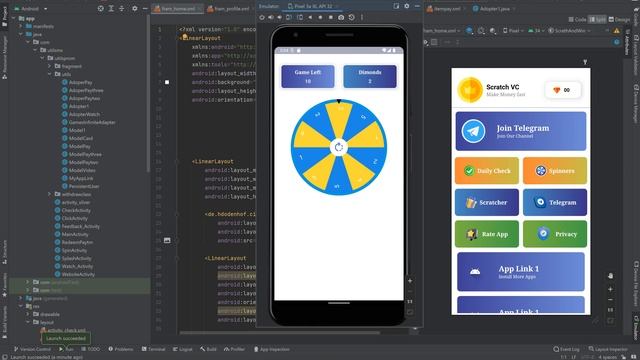Screen dimensions: 640x360
Task: Open the Pixel device dropdown in design toolbar
Action: click(513, 31)
